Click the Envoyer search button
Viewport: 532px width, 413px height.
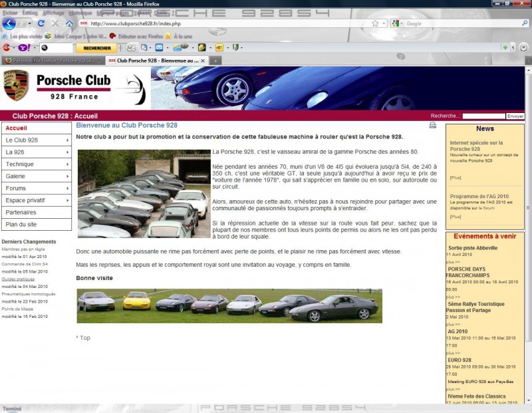point(515,116)
